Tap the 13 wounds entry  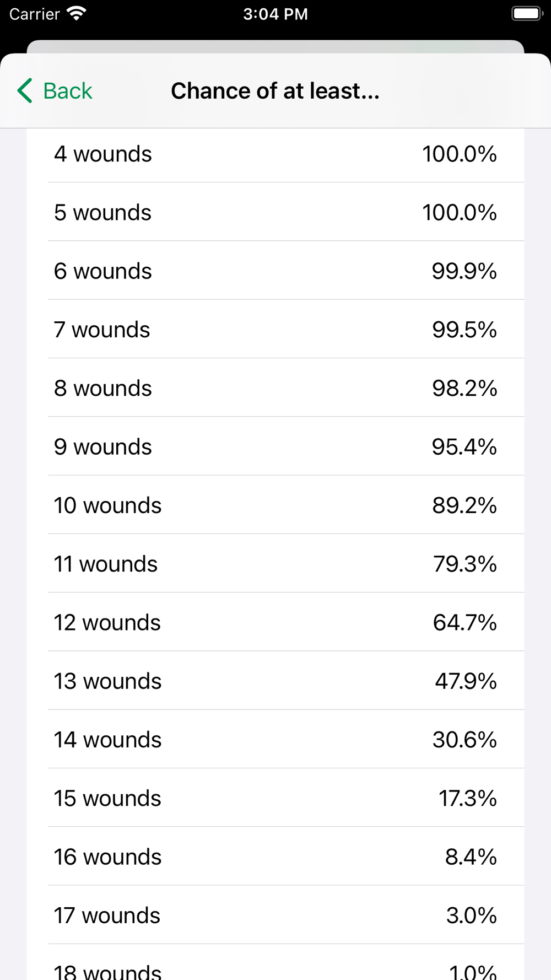[x=275, y=681]
